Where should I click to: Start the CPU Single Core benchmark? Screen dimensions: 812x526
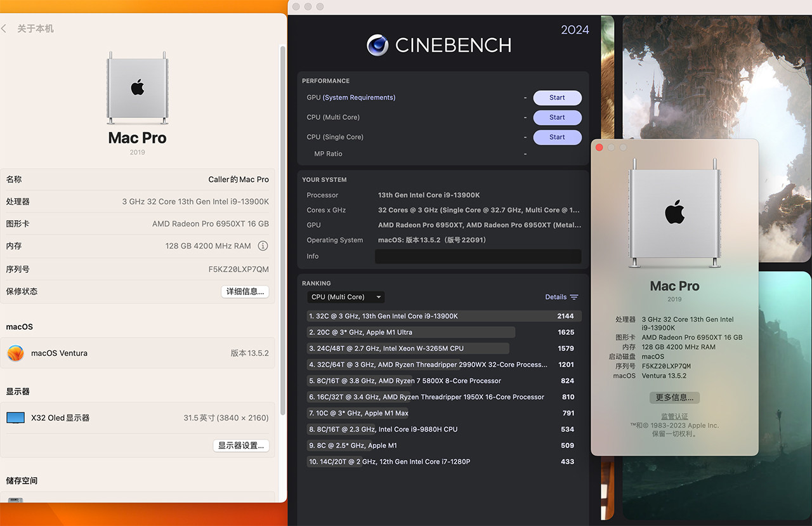pyautogui.click(x=557, y=137)
